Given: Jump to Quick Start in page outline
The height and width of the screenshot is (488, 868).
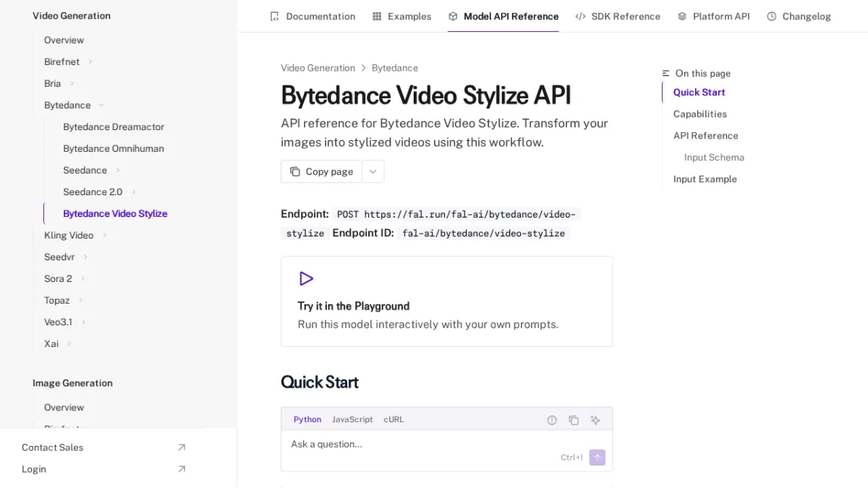Looking at the screenshot, I should tap(699, 92).
